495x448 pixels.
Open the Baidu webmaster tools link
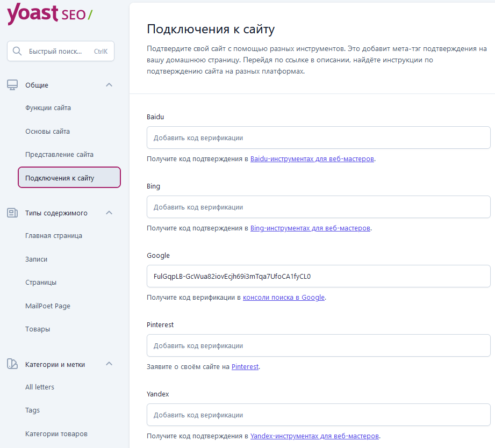tap(312, 158)
